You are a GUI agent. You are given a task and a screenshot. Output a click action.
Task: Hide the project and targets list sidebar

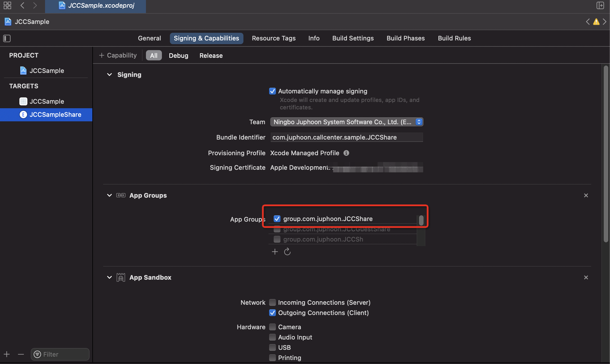[x=7, y=38]
